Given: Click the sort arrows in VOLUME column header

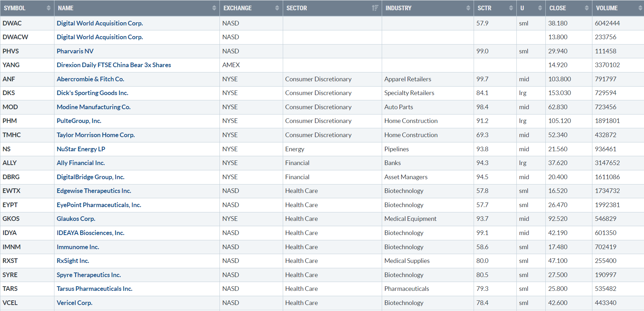Looking at the screenshot, I should [x=640, y=8].
